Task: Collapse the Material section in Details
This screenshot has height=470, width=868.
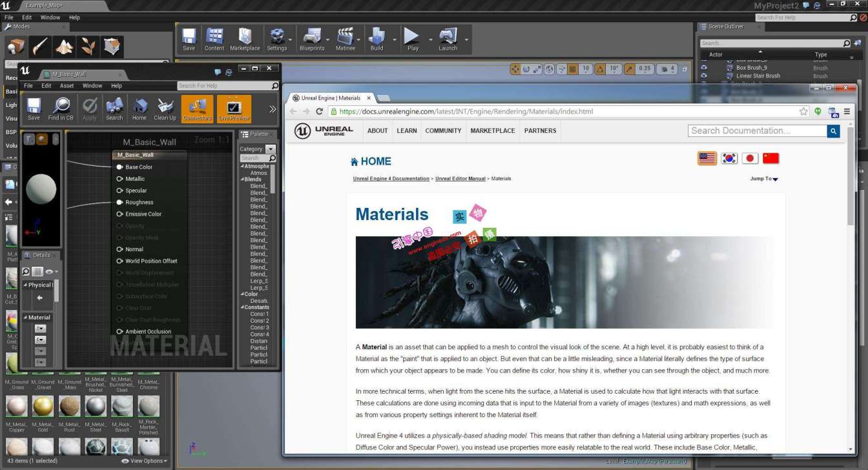Action: [x=26, y=318]
